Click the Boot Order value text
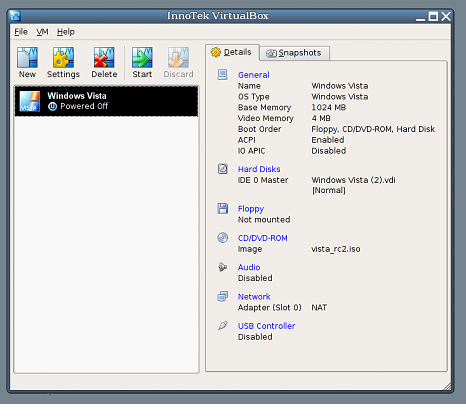The image size is (466, 416). (x=373, y=129)
